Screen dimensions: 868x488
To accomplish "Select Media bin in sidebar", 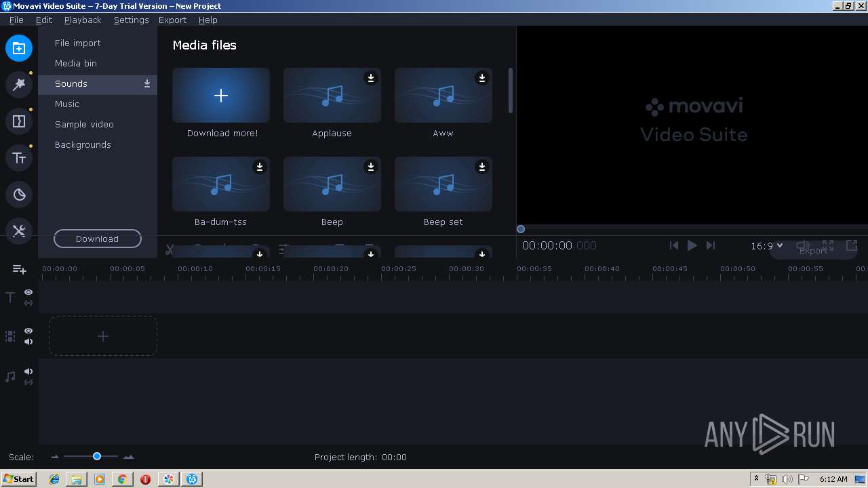I will 98,64.
